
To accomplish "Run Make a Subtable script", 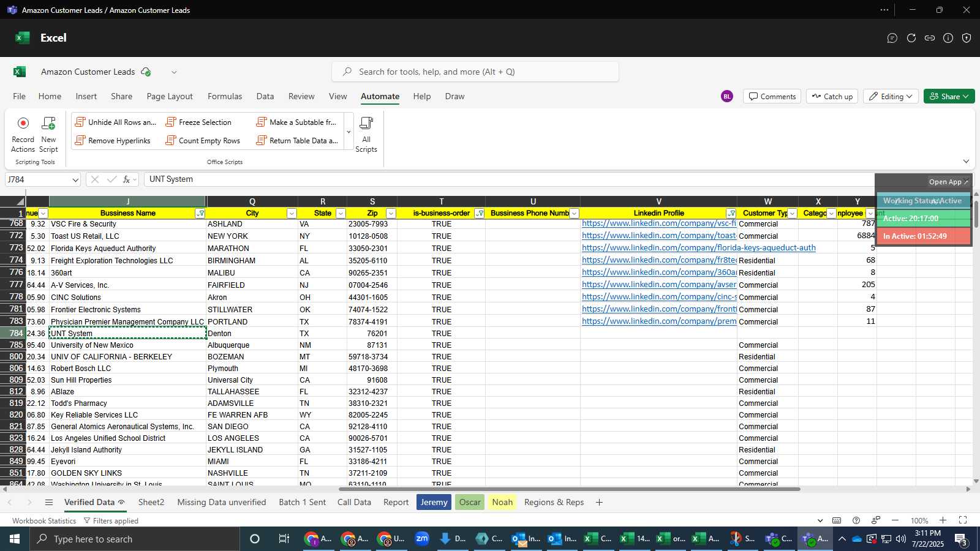I will tap(296, 122).
